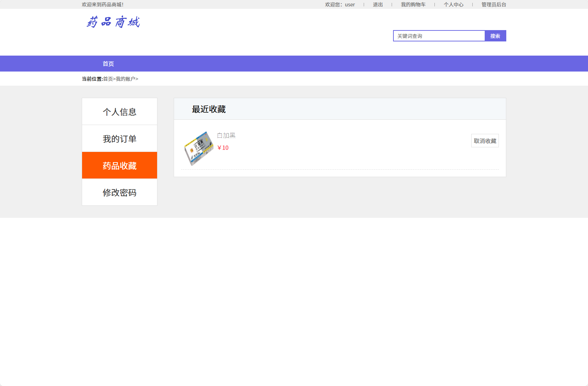
Task: Open 个人中心 from the top bar
Action: tap(454, 5)
